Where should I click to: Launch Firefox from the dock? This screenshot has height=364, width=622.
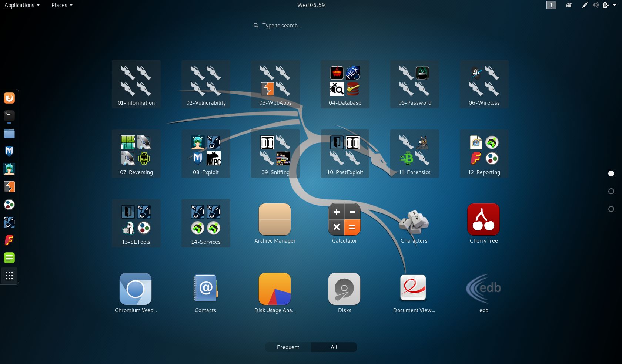click(9, 98)
